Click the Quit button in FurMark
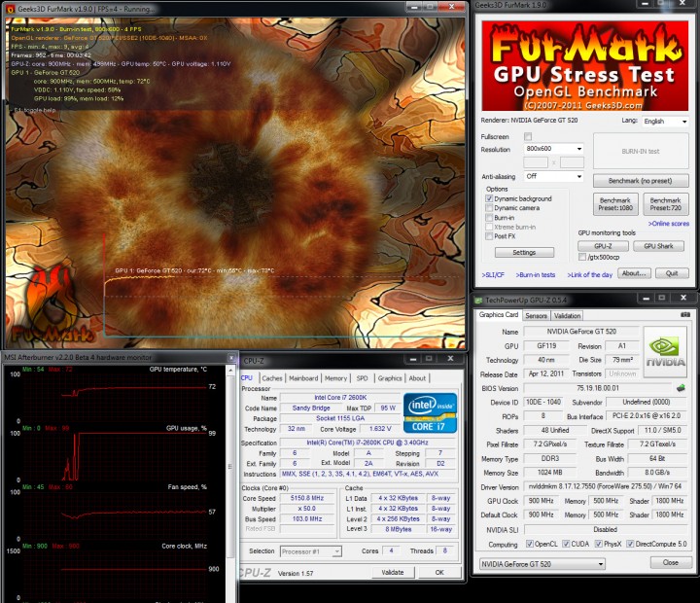 (x=672, y=273)
